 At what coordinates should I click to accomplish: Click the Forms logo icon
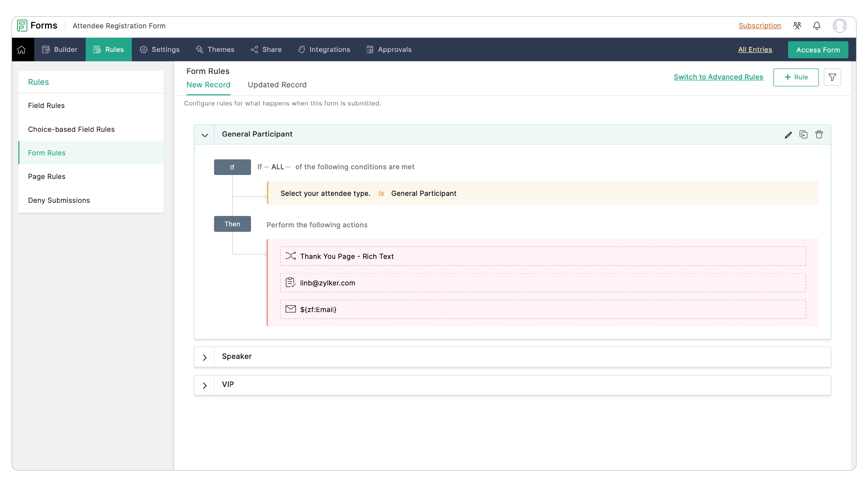[x=22, y=26]
